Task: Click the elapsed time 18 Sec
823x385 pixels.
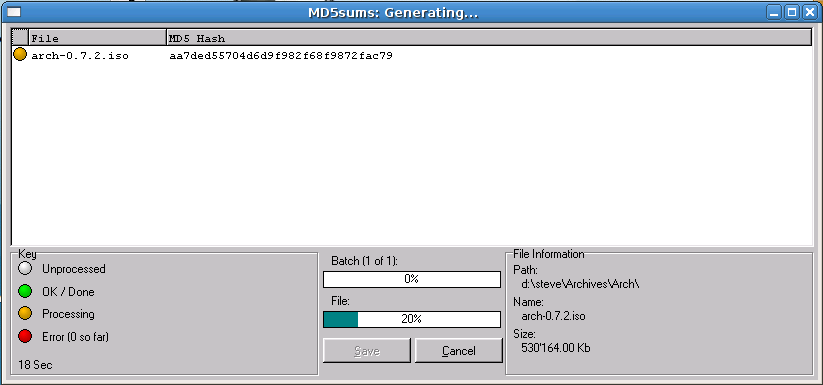Action: 35,365
